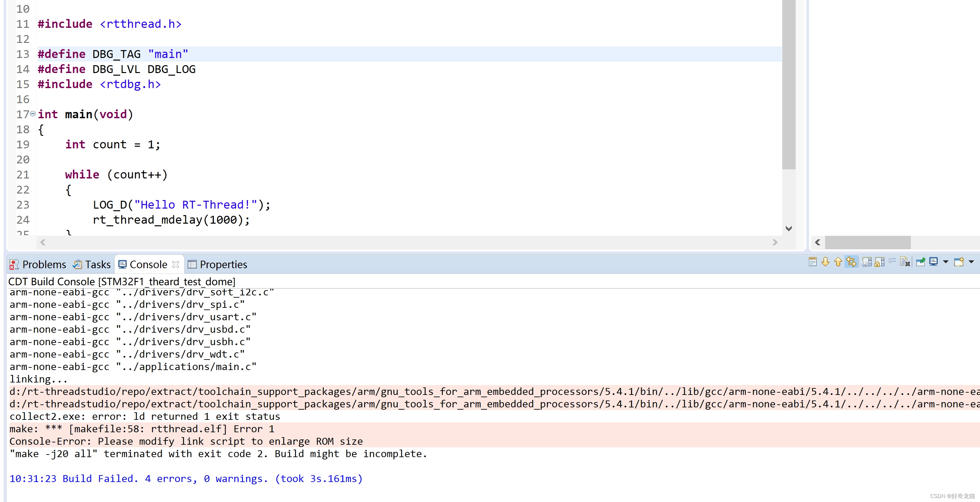Collapse the main function fold marker
The height and width of the screenshot is (502, 980).
coord(33,113)
